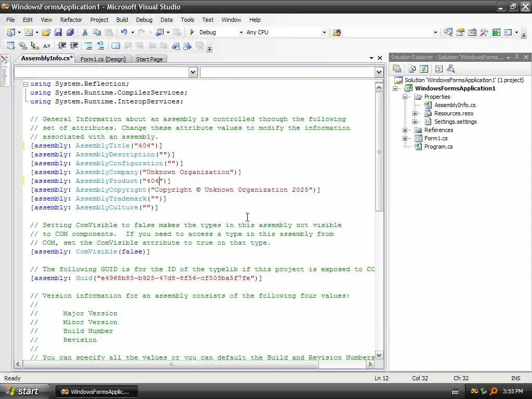Viewport: 532px width, 399px height.
Task: Switch to Form1.cs [Design] tab
Action: 103,59
